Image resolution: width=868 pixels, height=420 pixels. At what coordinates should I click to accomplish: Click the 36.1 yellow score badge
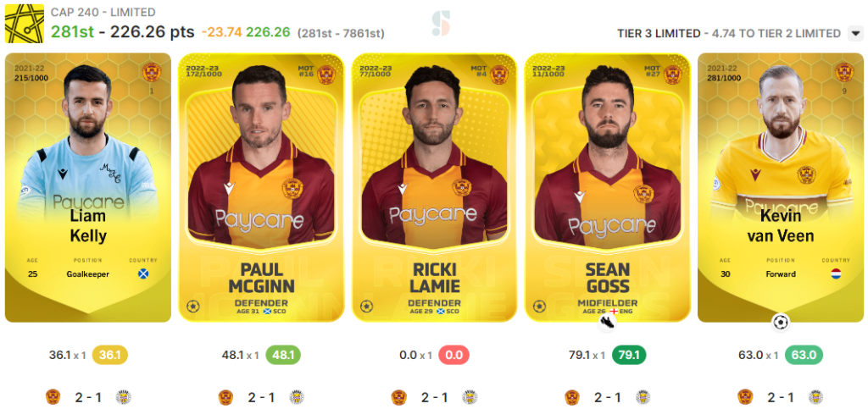[x=110, y=355]
